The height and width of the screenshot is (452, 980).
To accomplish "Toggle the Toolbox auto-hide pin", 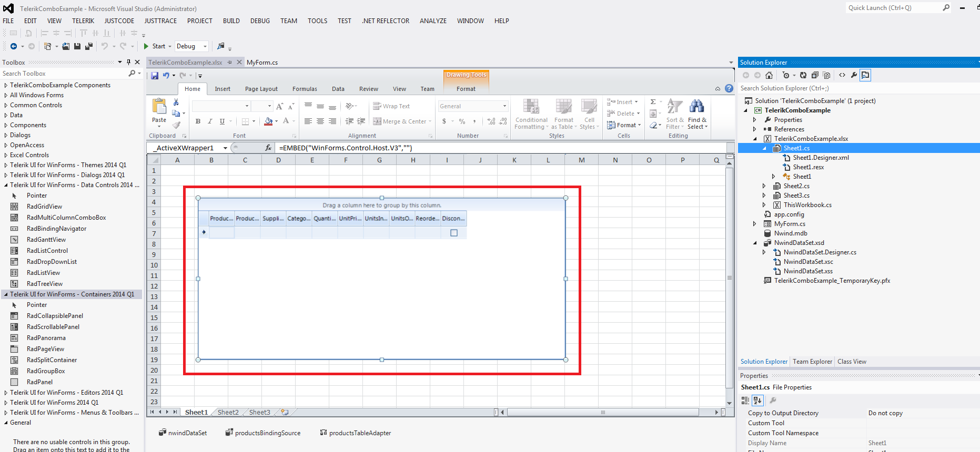I will [128, 62].
